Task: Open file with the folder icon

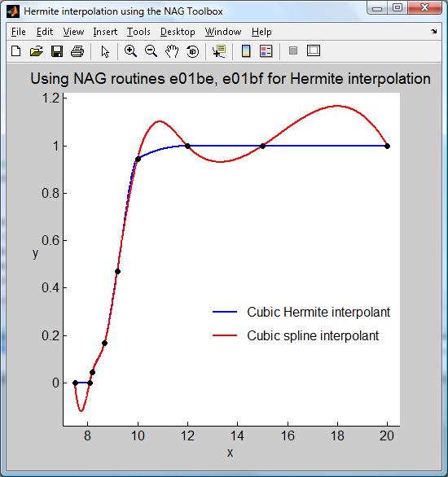Action: 37,51
